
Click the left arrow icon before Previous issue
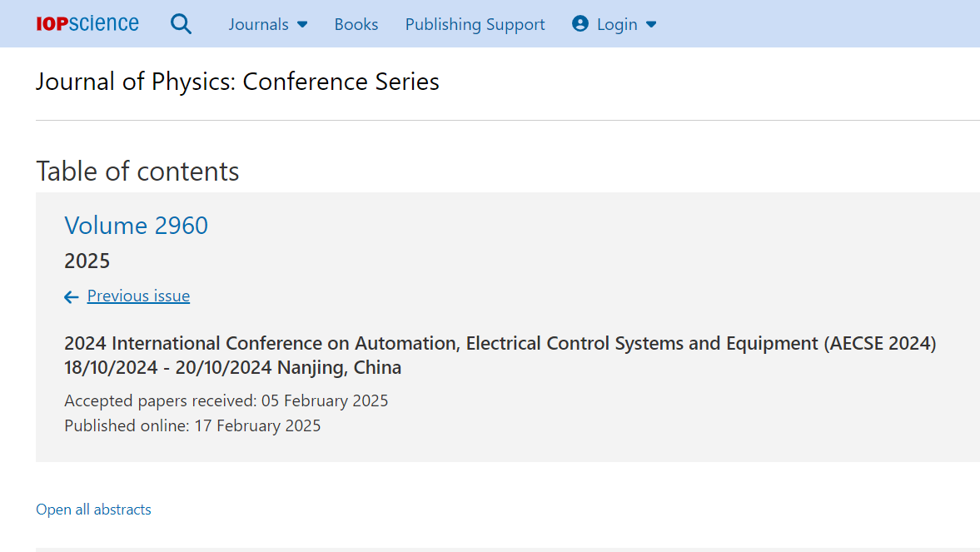72,296
